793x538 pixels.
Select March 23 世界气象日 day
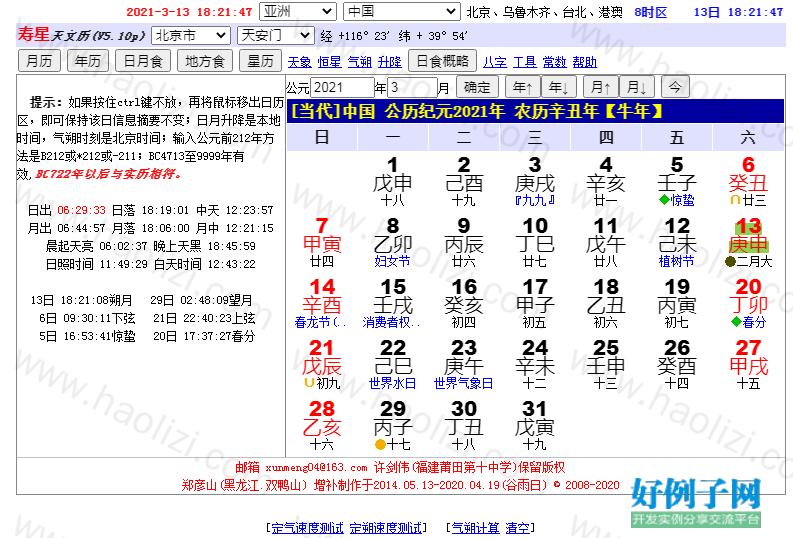464,365
